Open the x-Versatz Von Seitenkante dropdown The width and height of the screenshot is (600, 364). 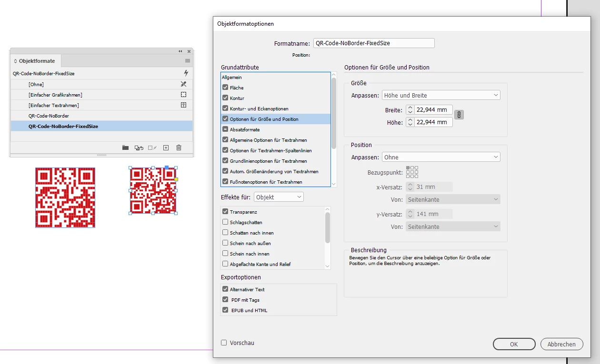point(453,199)
